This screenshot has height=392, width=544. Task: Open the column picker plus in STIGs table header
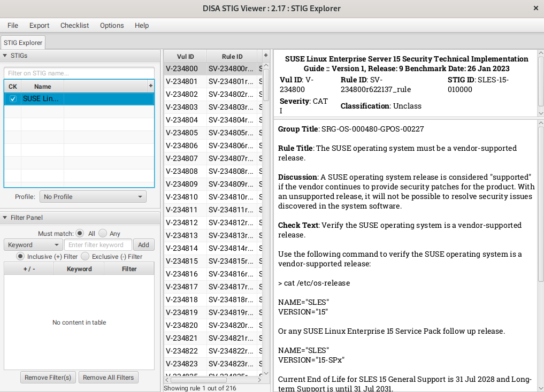150,86
